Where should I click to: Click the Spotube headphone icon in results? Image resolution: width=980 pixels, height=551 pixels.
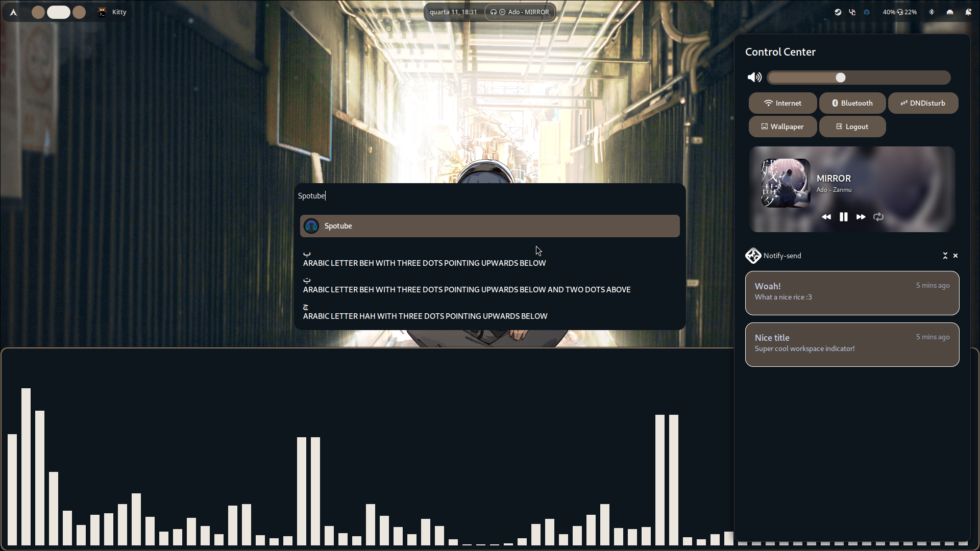[x=311, y=226]
